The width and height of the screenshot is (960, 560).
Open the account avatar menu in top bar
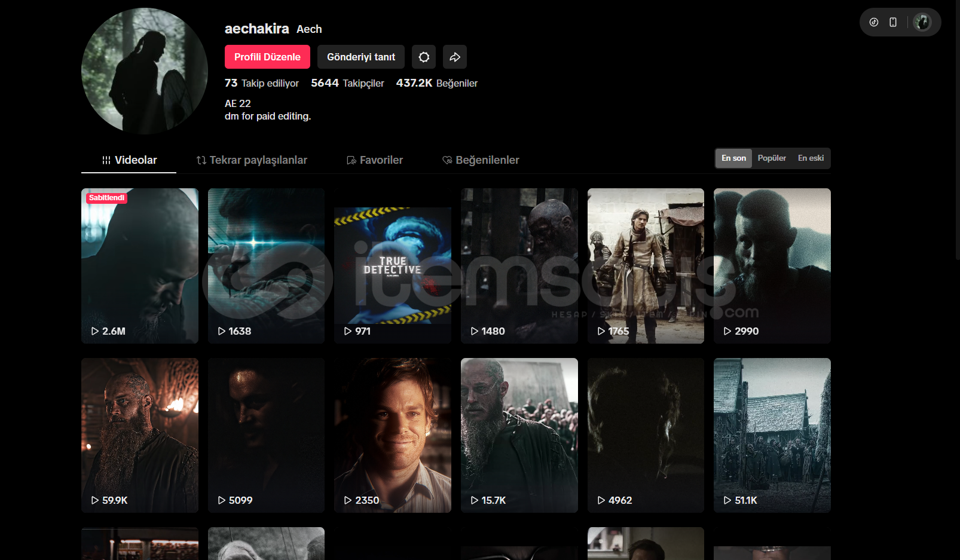point(922,22)
